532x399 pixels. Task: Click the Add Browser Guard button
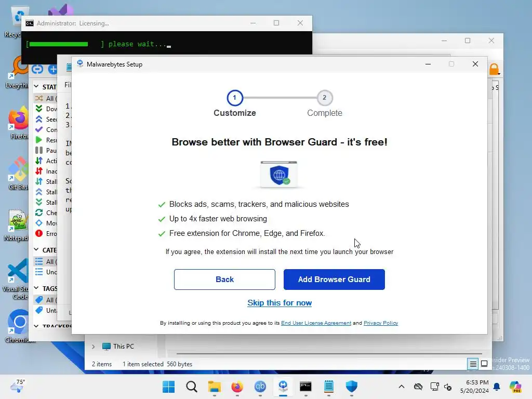334,279
